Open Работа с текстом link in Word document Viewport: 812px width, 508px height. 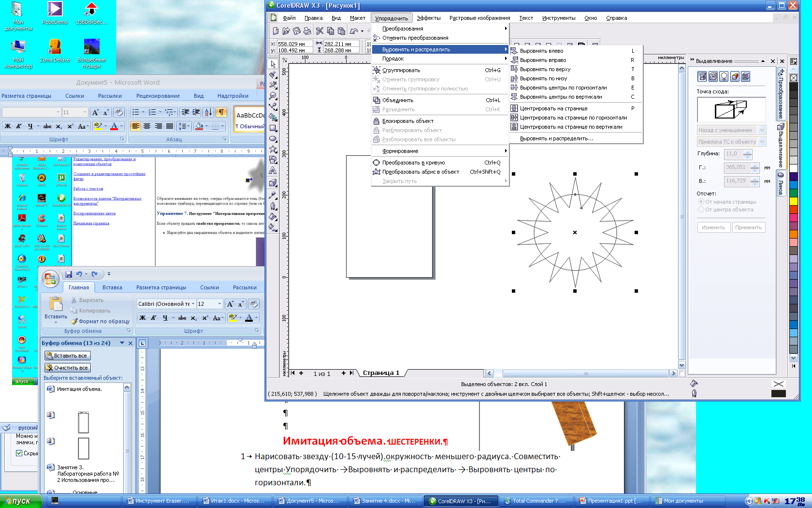(x=88, y=189)
